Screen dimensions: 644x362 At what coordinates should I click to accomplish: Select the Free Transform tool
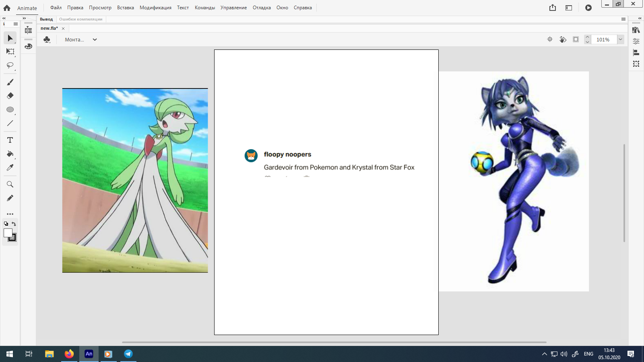click(10, 51)
